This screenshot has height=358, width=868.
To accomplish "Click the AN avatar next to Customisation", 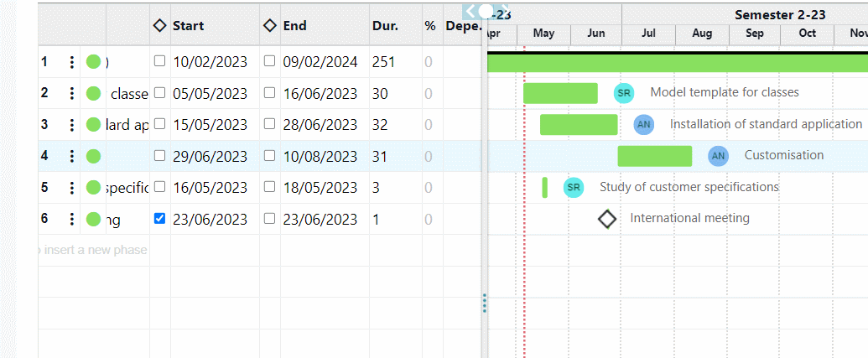I will (718, 156).
